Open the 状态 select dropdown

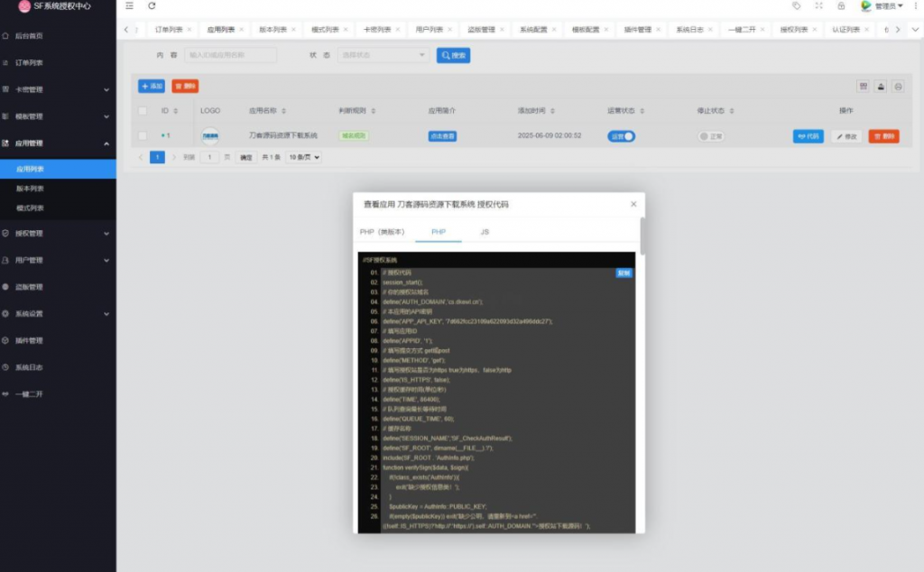[383, 55]
